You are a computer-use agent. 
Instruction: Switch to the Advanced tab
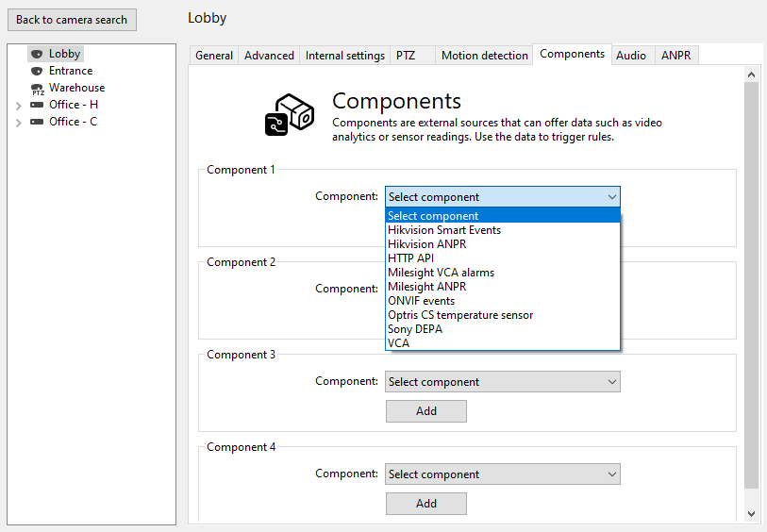pyautogui.click(x=269, y=56)
